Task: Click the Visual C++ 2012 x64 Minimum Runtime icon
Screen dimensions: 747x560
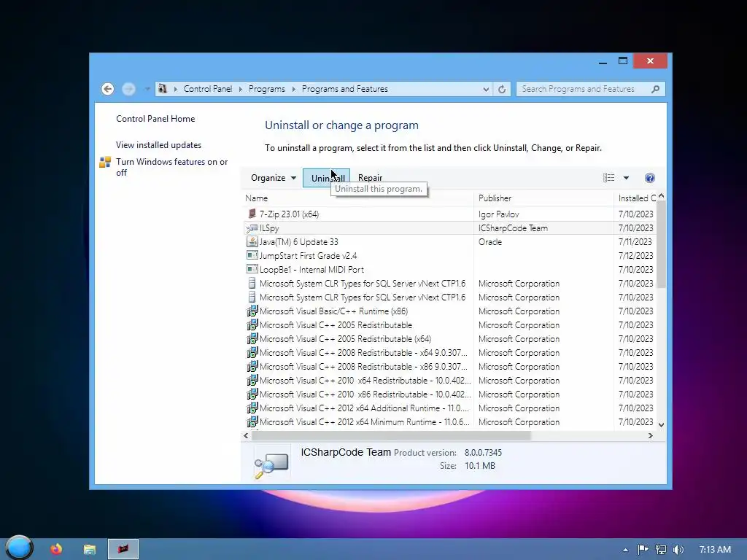Action: pyautogui.click(x=252, y=422)
